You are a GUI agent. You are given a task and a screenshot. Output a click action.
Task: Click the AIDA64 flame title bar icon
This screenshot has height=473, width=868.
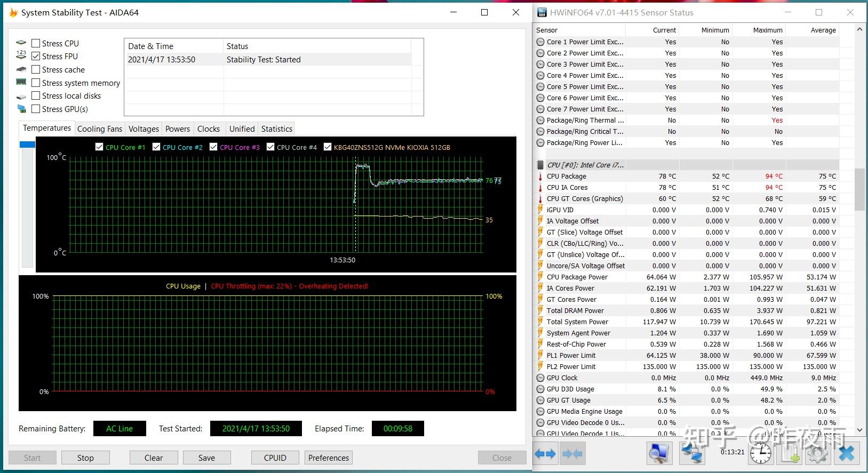(14, 12)
